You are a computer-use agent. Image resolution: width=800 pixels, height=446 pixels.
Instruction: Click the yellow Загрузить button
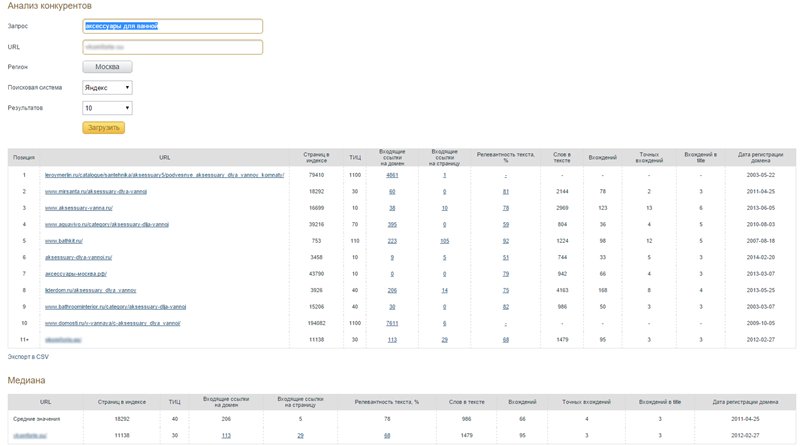click(103, 128)
